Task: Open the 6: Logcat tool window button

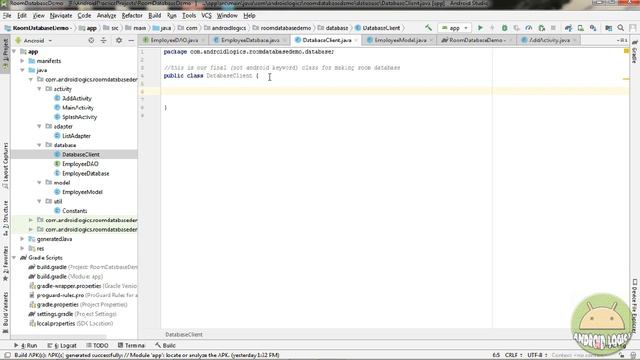Action: click(62, 345)
